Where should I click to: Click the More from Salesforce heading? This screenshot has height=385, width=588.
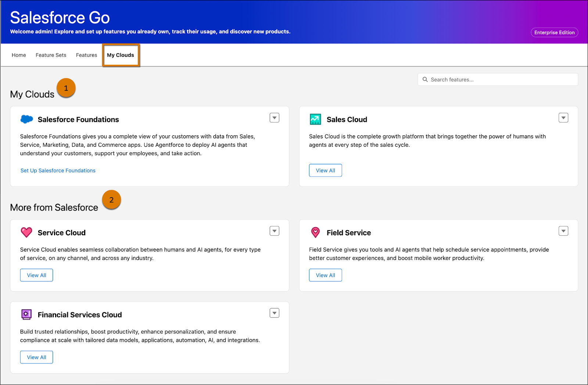[54, 207]
